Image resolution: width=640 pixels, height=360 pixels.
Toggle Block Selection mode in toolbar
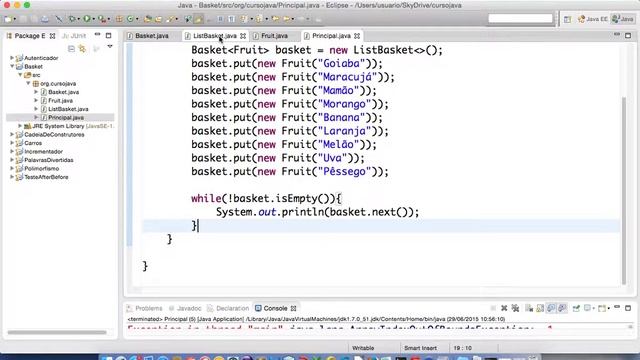pyautogui.click(x=220, y=19)
